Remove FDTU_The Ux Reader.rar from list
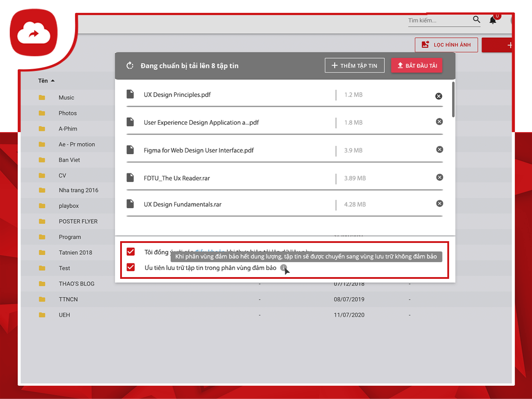532x399 pixels. click(439, 177)
